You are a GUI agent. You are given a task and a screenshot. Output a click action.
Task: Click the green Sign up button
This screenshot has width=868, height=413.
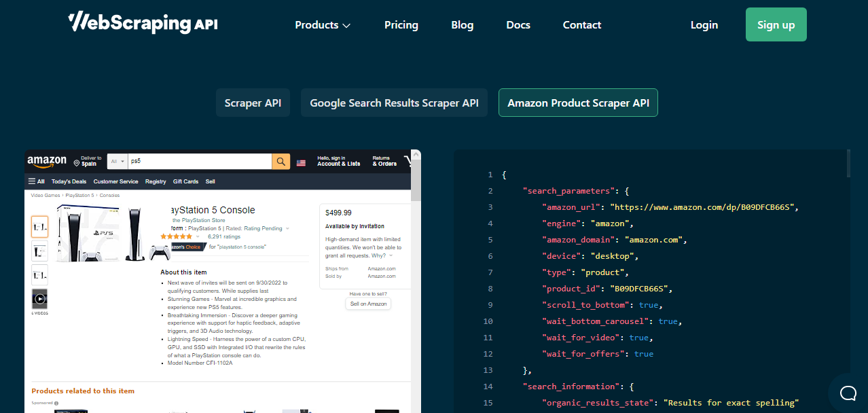776,24
